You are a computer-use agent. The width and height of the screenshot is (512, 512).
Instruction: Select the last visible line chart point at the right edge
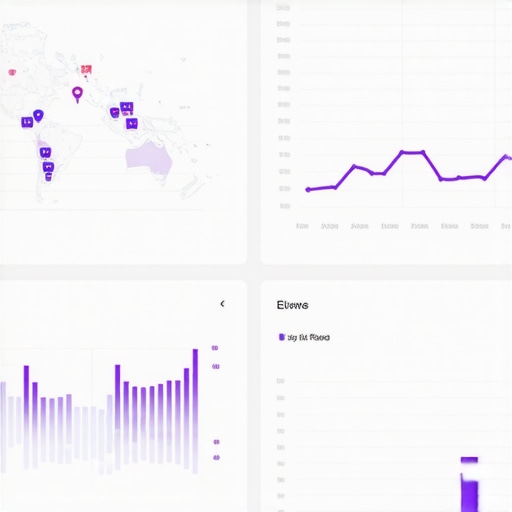(506, 156)
